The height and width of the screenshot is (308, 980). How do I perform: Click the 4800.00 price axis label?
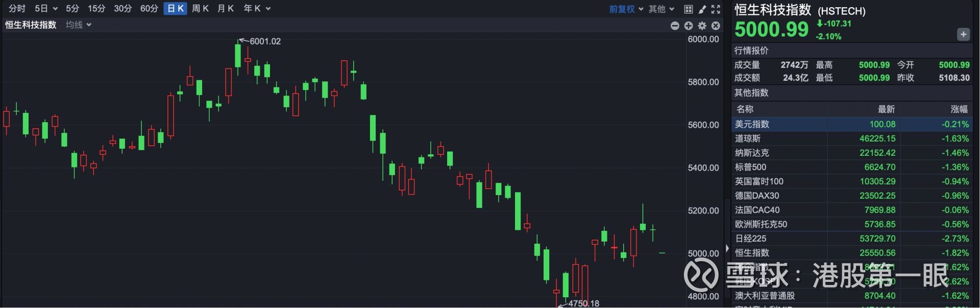pos(703,296)
